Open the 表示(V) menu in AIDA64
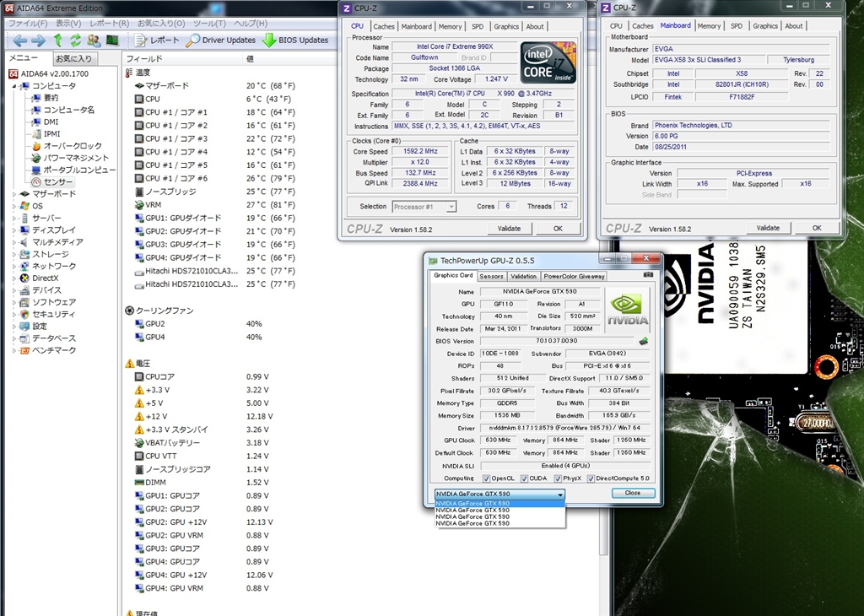Image resolution: width=864 pixels, height=616 pixels. (x=68, y=23)
